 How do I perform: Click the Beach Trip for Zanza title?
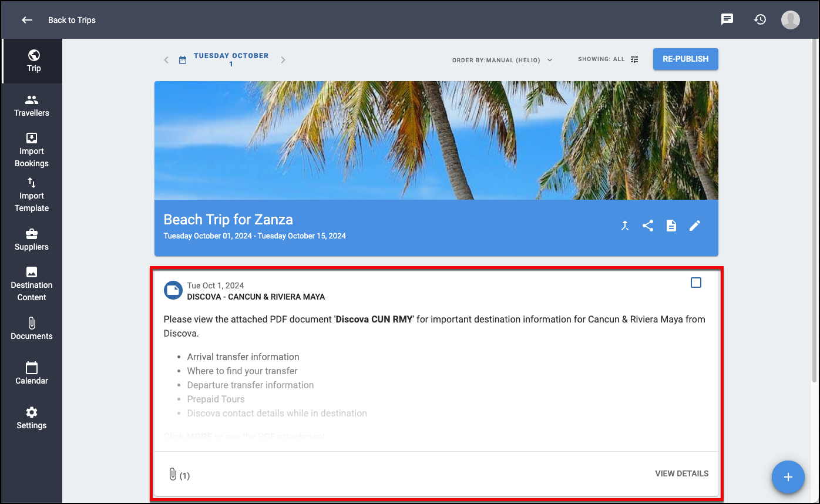[228, 220]
